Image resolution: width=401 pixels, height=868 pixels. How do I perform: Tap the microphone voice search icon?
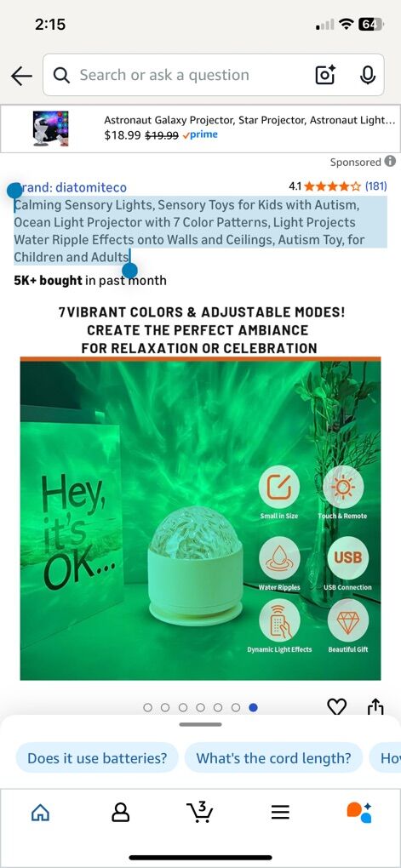coord(368,75)
